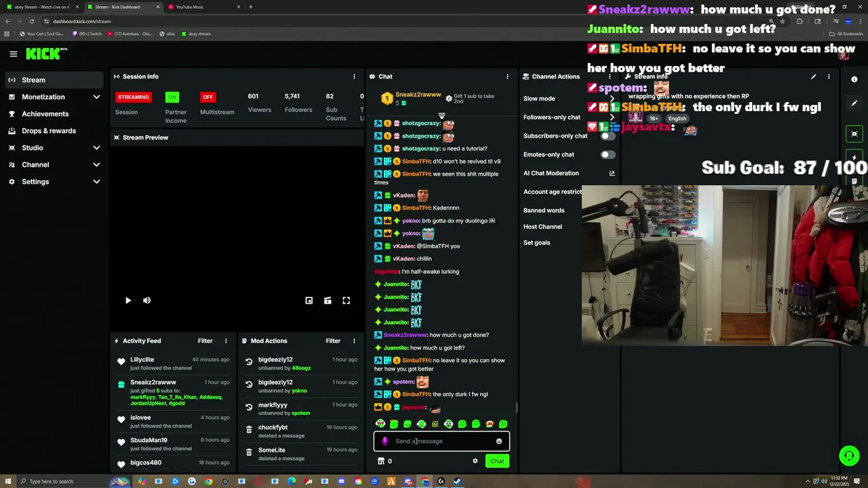Open moderator 4Boogz link in Mod Actions
The height and width of the screenshot is (488, 868).
click(x=301, y=368)
